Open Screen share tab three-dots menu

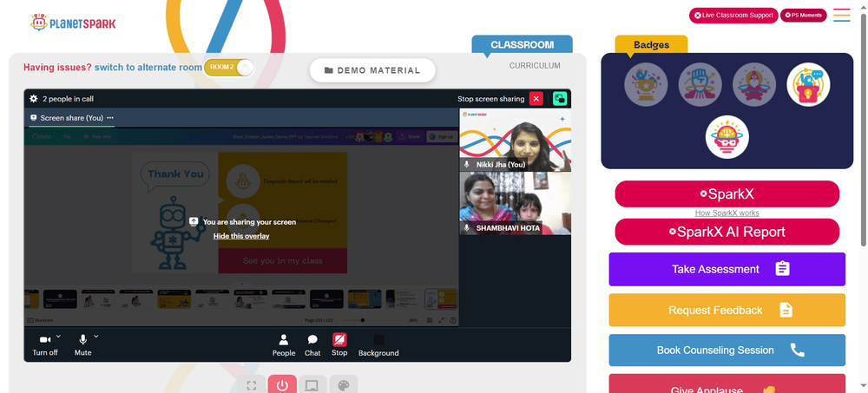[110, 118]
